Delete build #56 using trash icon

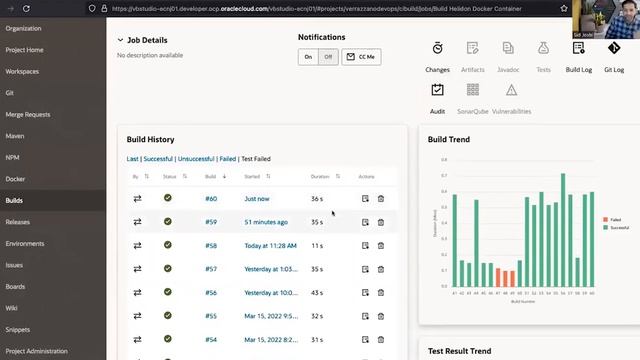point(381,293)
